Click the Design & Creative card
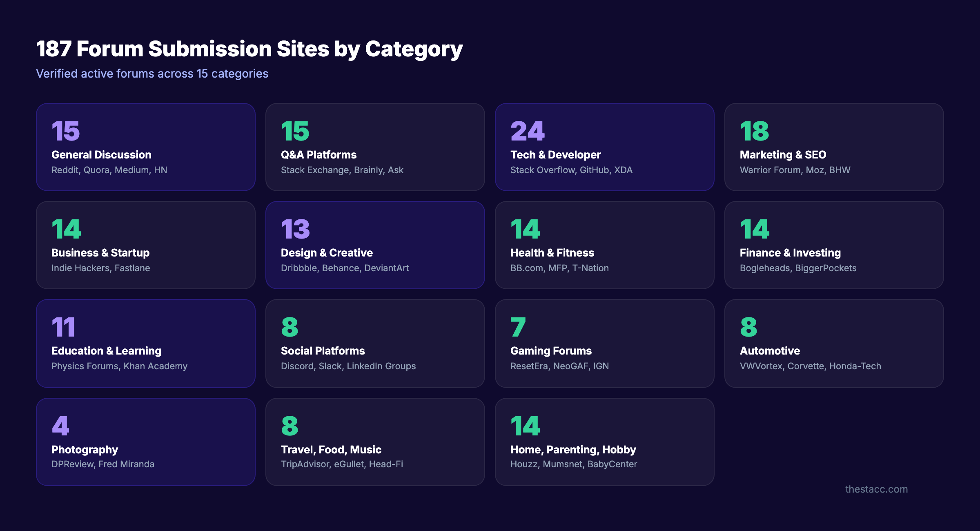The width and height of the screenshot is (980, 531). (x=375, y=245)
